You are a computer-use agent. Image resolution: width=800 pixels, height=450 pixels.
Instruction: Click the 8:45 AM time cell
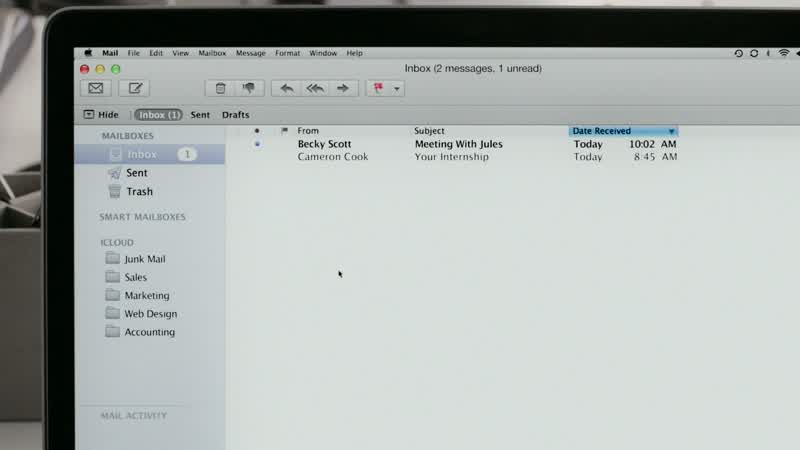pos(656,157)
